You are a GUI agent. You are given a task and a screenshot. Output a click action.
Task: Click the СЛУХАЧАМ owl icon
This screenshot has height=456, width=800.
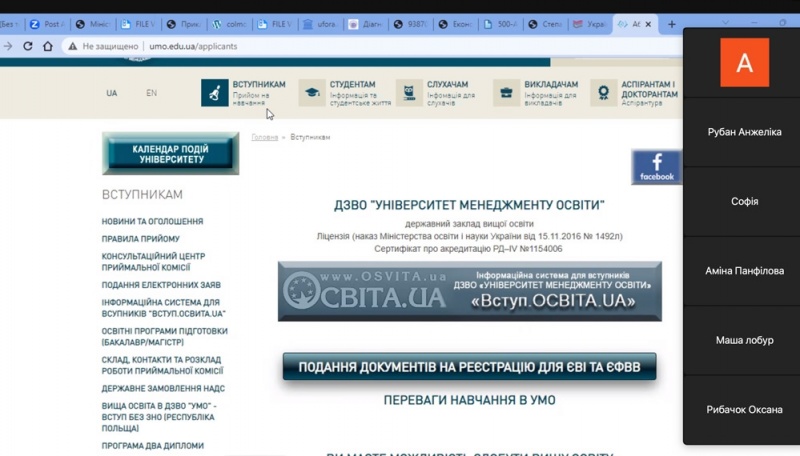(409, 93)
